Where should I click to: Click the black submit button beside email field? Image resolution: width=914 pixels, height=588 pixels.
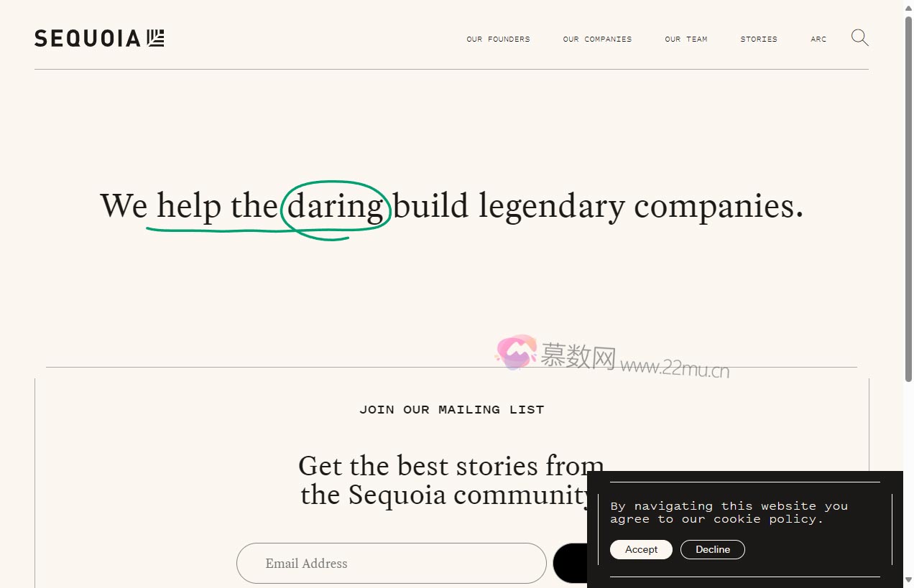pyautogui.click(x=570, y=563)
